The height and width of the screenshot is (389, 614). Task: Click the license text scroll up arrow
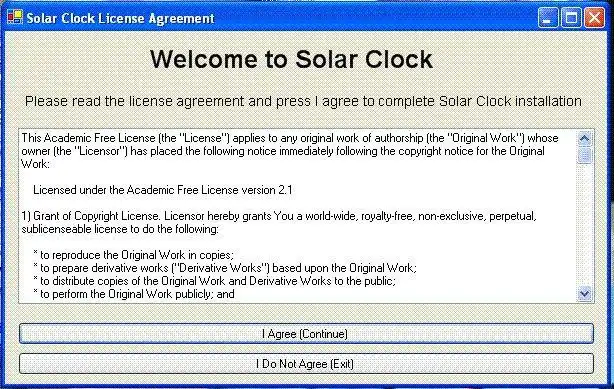click(584, 138)
